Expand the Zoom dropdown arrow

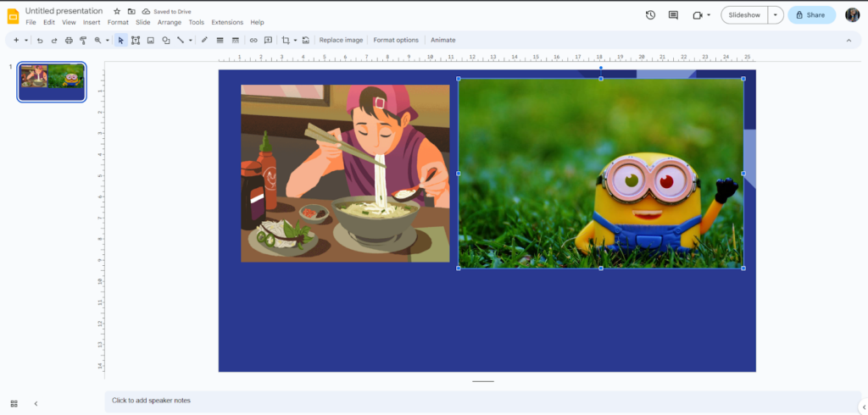point(108,40)
